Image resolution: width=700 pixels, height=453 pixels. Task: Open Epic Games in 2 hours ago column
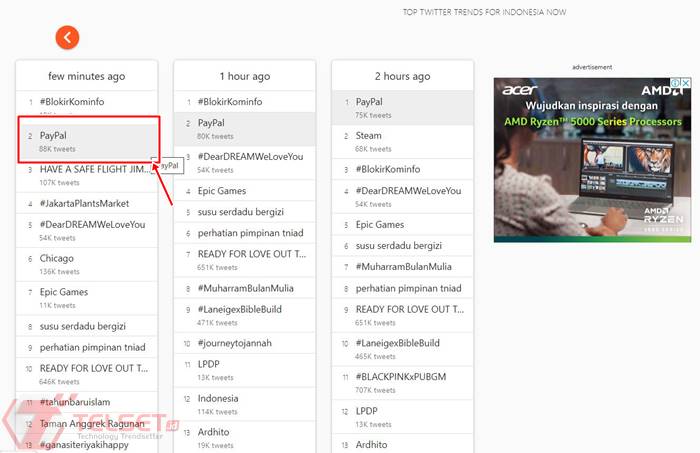pos(403,225)
